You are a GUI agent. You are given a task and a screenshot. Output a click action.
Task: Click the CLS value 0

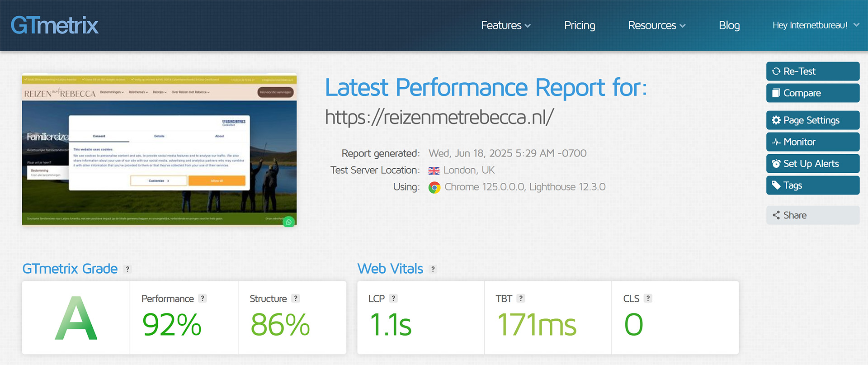pyautogui.click(x=634, y=325)
